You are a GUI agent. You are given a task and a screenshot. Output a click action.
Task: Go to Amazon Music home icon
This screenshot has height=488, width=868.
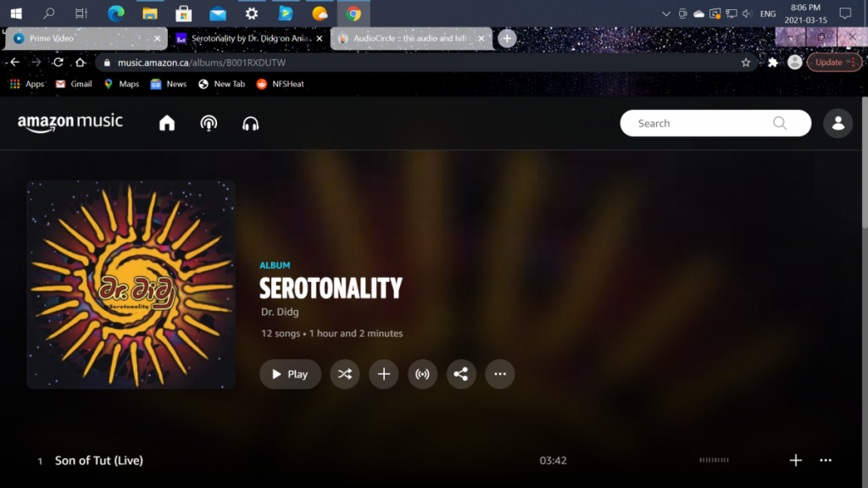tap(167, 123)
